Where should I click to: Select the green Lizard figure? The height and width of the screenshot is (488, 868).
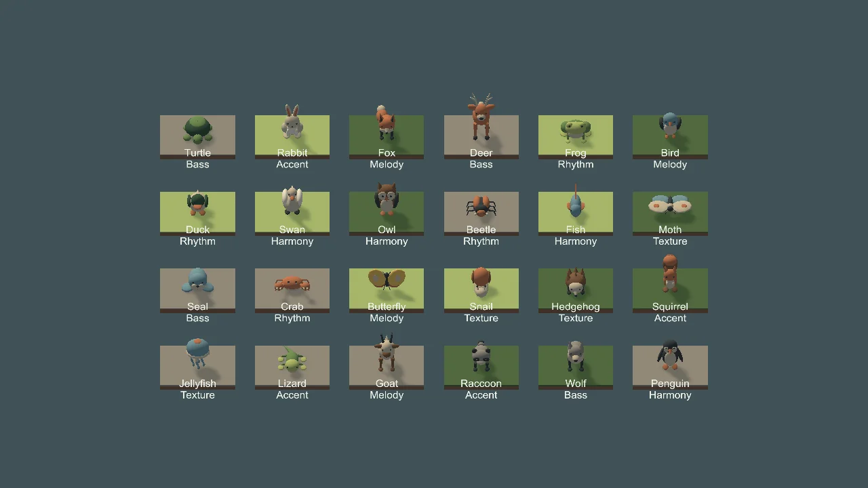(292, 360)
